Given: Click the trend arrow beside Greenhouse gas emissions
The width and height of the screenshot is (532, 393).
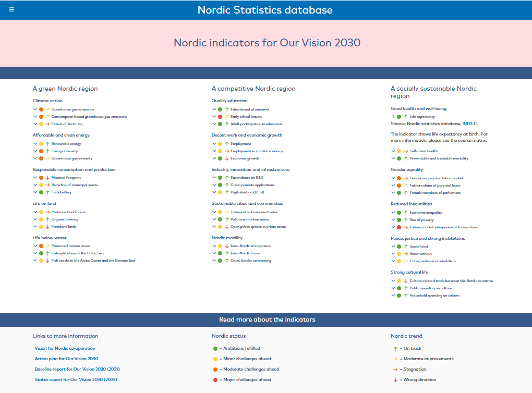Looking at the screenshot, I should (47, 109).
